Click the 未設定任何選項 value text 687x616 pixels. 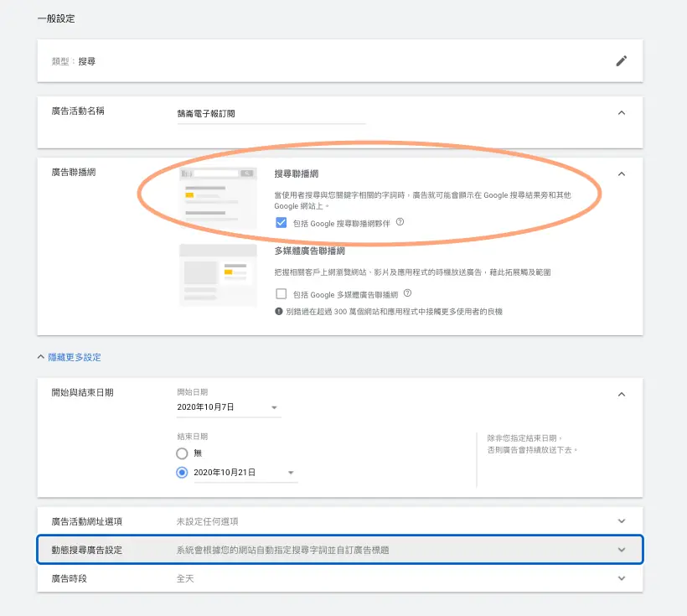tap(207, 521)
